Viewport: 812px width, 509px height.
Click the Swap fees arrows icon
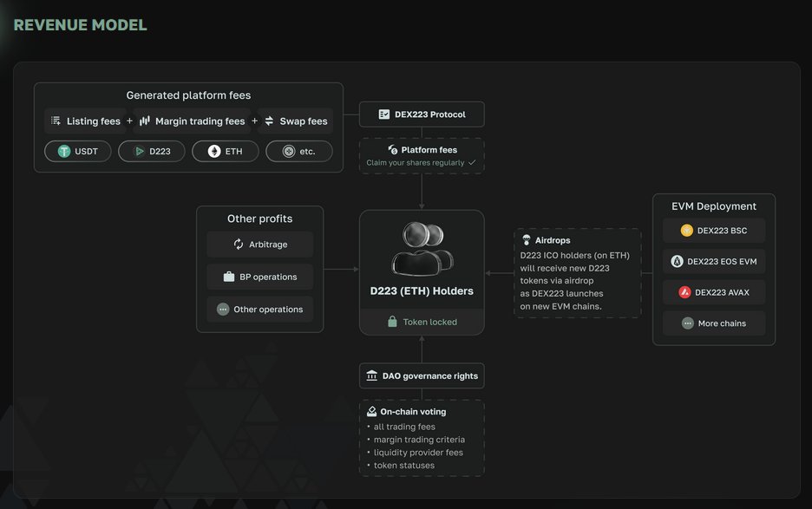(270, 121)
